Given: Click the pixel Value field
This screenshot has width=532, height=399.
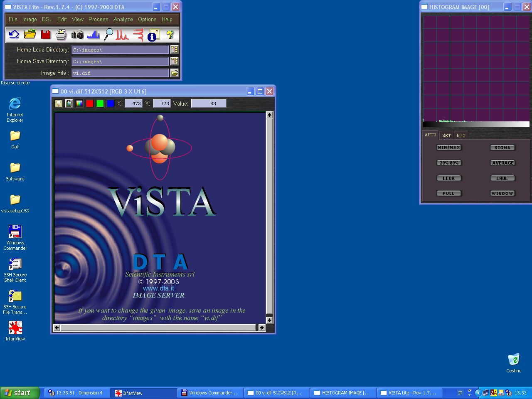Looking at the screenshot, I should tap(209, 103).
